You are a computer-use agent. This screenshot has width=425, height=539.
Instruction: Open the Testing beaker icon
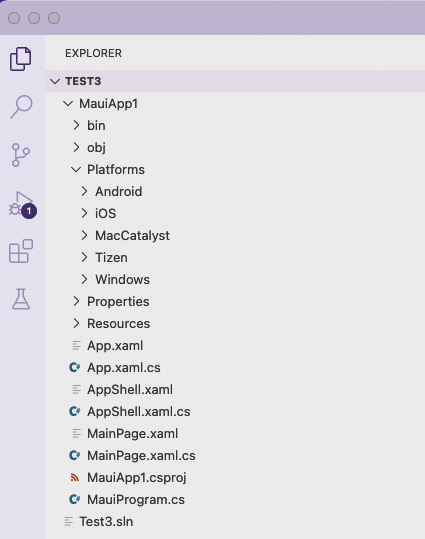(21, 299)
